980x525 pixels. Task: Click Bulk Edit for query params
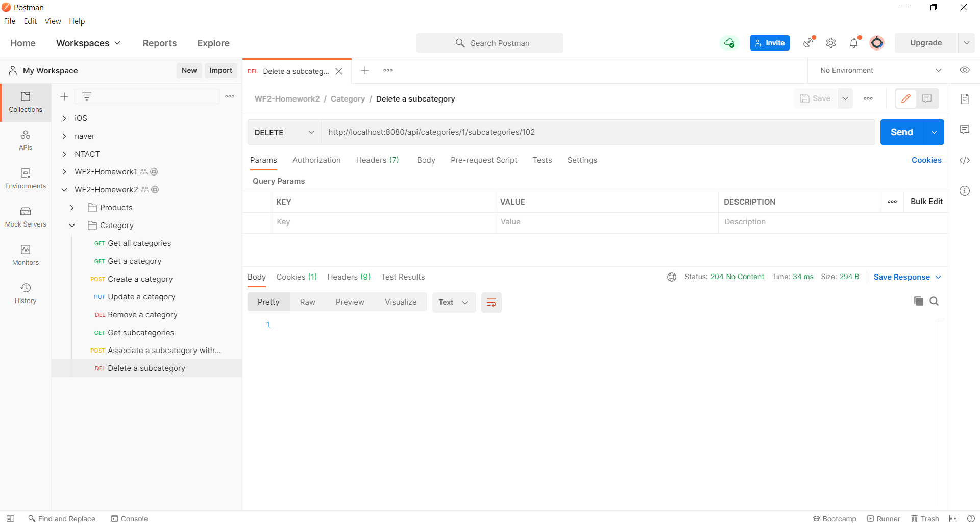pyautogui.click(x=926, y=202)
